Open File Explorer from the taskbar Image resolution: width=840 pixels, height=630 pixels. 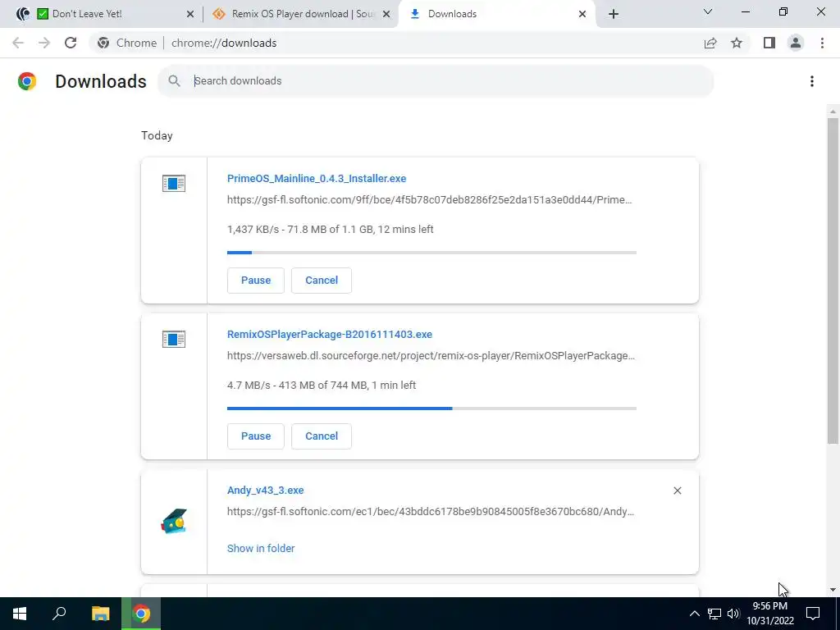point(100,614)
